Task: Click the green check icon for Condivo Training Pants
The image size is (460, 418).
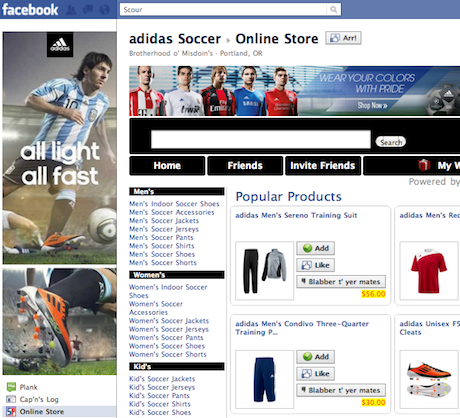Action: point(307,357)
